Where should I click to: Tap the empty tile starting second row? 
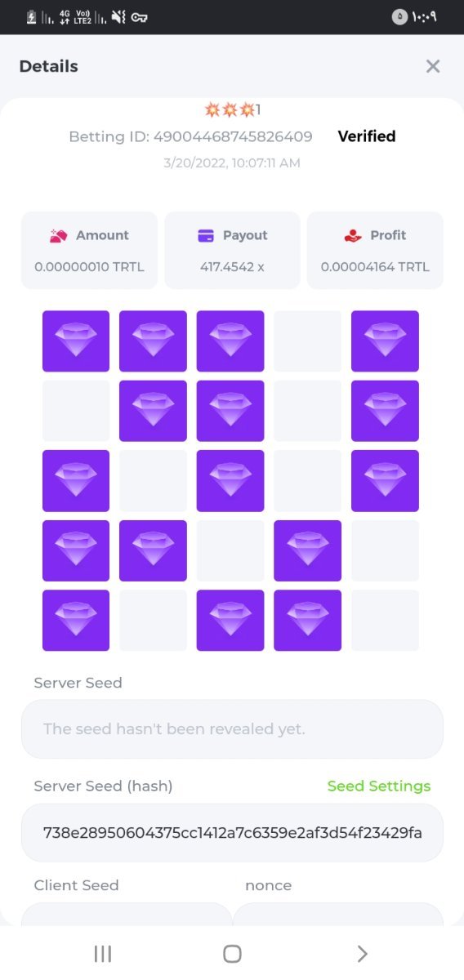pyautogui.click(x=76, y=411)
